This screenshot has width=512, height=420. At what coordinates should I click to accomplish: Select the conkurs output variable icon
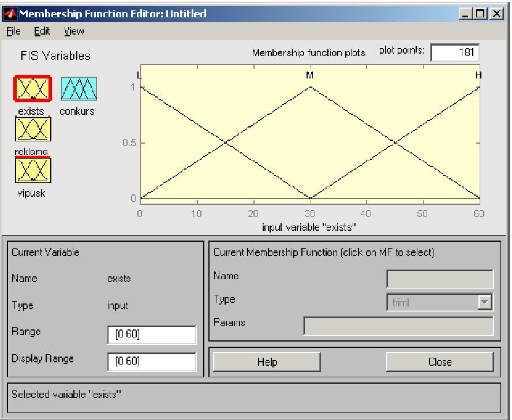79,88
